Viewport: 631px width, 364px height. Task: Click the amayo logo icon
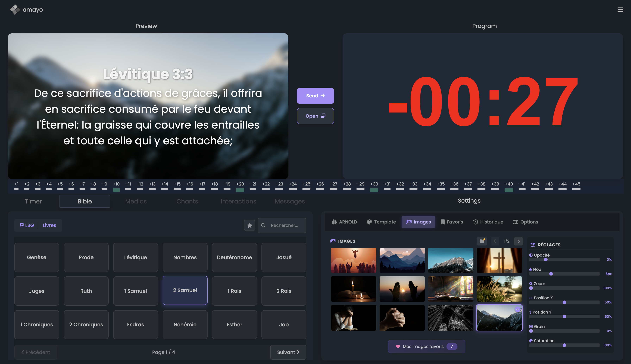15,9
